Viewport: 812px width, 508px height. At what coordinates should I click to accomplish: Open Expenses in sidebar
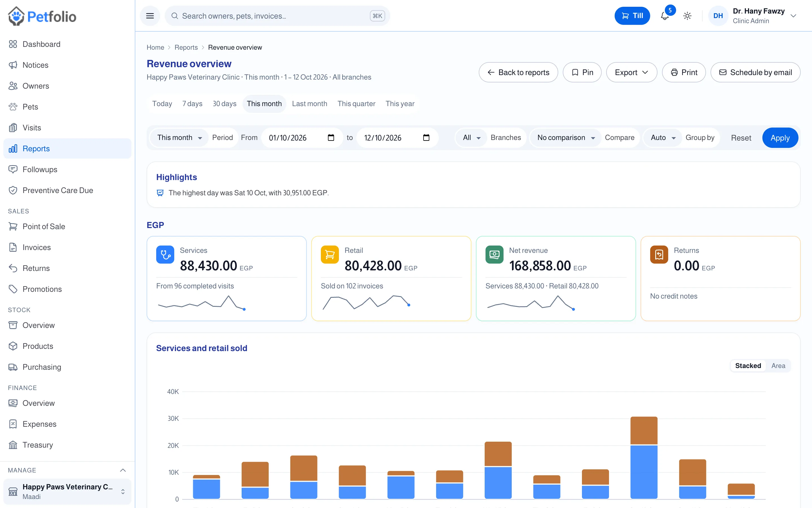pyautogui.click(x=67, y=424)
